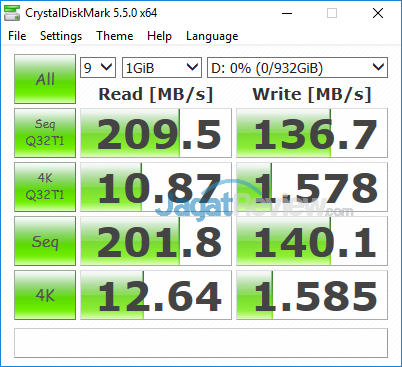
Task: Select the 4K read value 12.64
Action: pyautogui.click(x=156, y=295)
